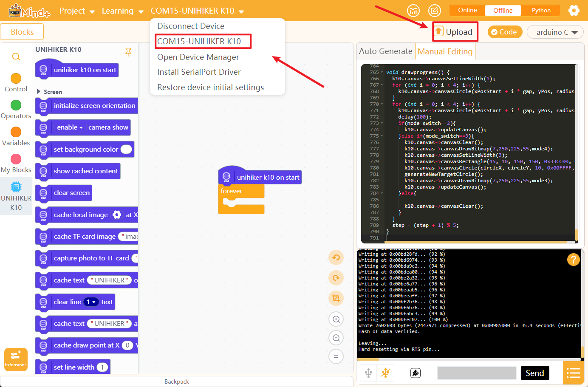The height and width of the screenshot is (387, 588).
Task: Click the upload arrow icon
Action: click(439, 31)
